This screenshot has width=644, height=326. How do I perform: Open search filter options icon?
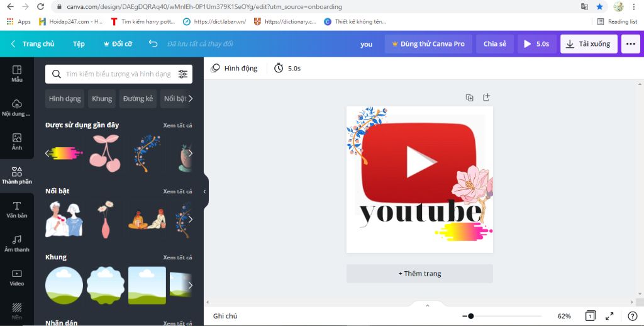point(183,74)
